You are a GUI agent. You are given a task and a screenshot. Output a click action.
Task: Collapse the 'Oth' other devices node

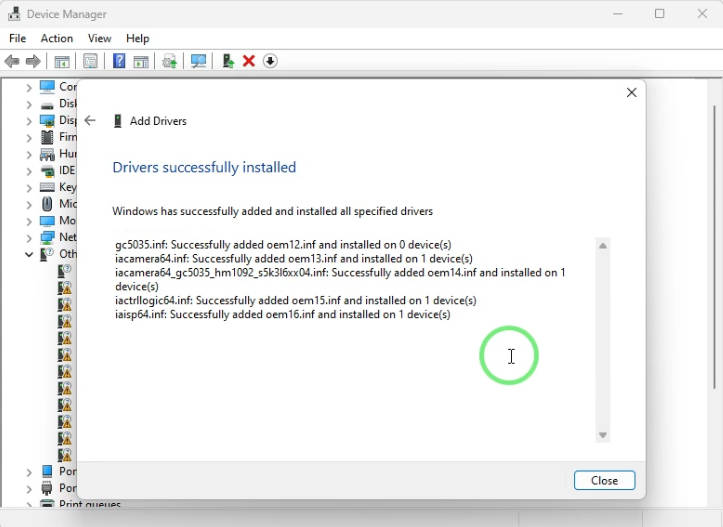[29, 254]
